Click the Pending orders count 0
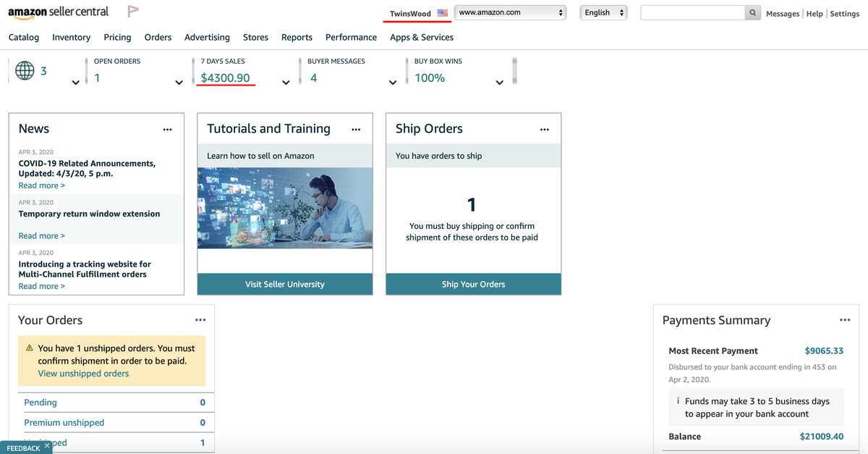This screenshot has width=868, height=454. [203, 403]
